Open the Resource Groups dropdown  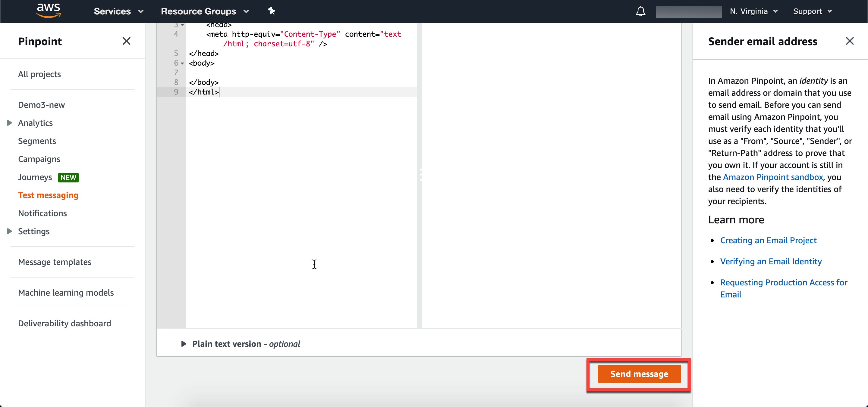[x=205, y=11]
